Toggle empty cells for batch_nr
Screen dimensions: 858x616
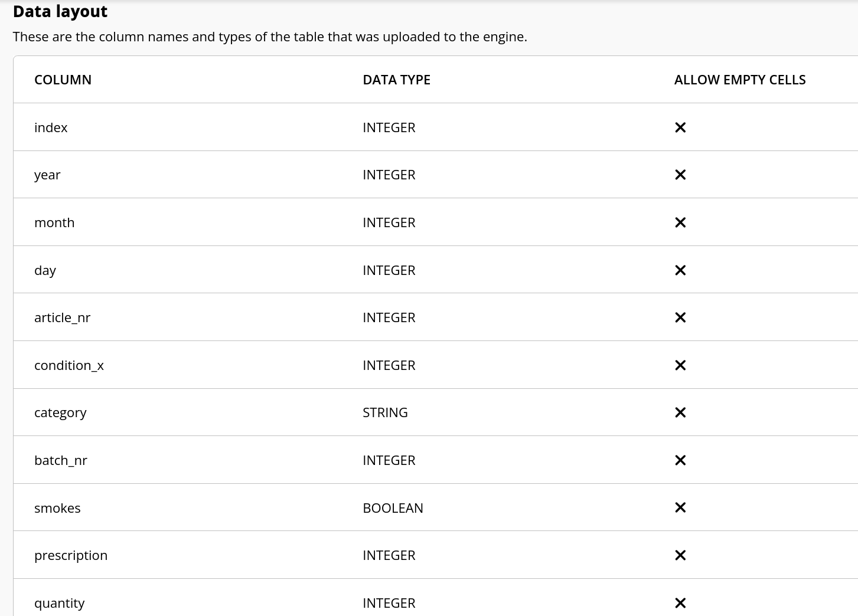tap(680, 460)
